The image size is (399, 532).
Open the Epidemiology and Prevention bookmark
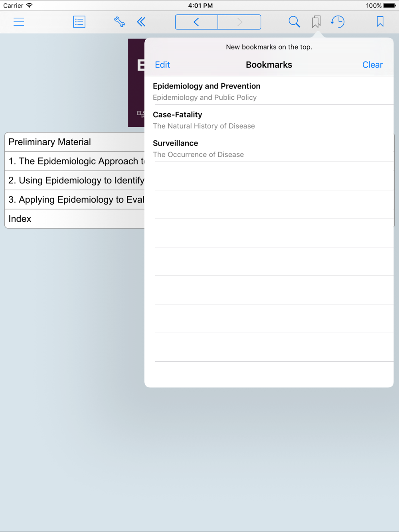point(269,91)
